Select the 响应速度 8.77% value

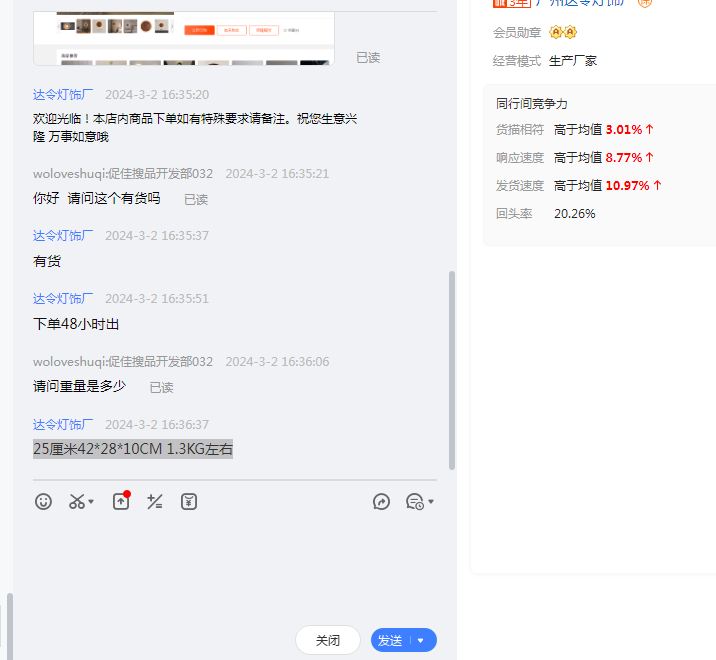click(x=624, y=158)
